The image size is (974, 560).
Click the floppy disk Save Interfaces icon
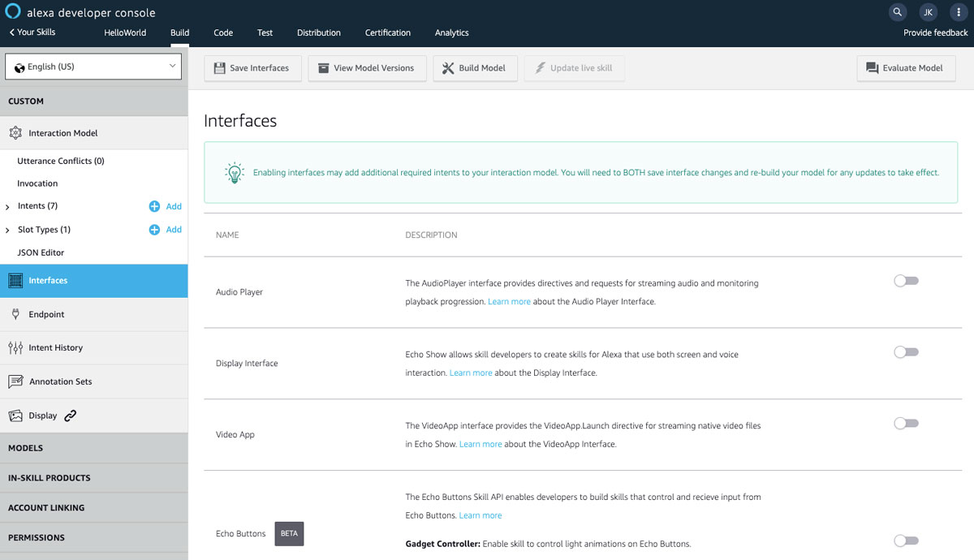click(x=219, y=68)
